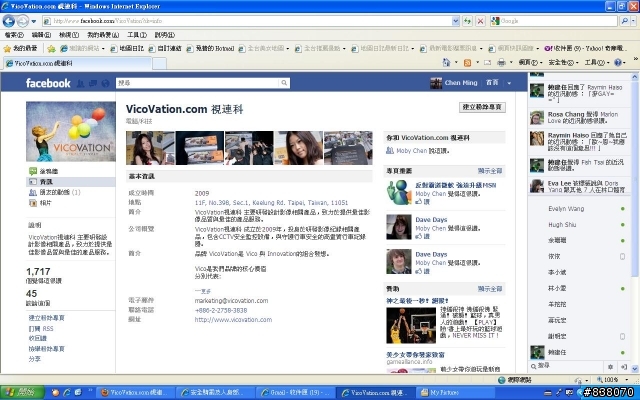This screenshot has height=400, width=640.
Task: Click the phone number +886-2-2738-3838
Action: (221, 310)
